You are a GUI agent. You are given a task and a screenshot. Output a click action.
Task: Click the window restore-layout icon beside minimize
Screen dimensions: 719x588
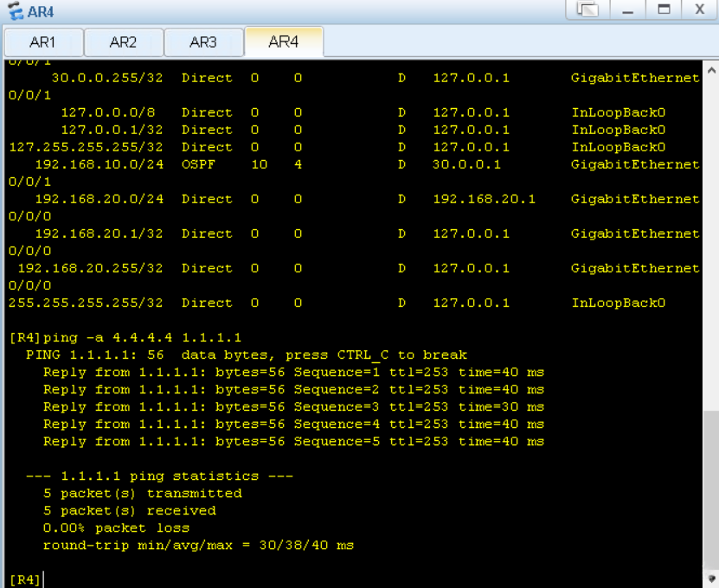point(587,10)
